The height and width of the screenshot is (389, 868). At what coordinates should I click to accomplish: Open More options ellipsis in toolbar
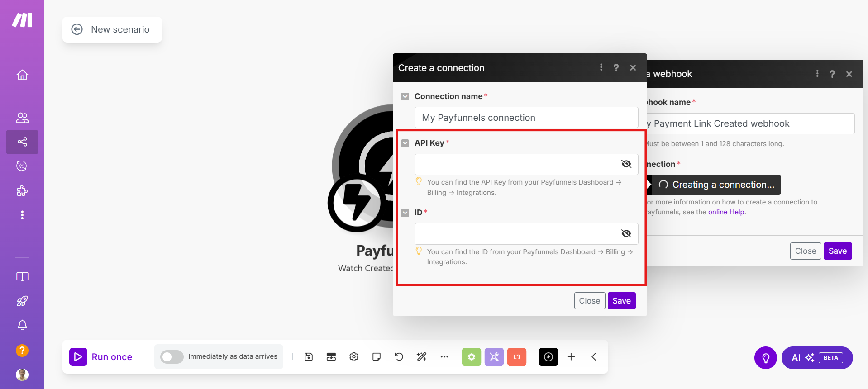[444, 357]
